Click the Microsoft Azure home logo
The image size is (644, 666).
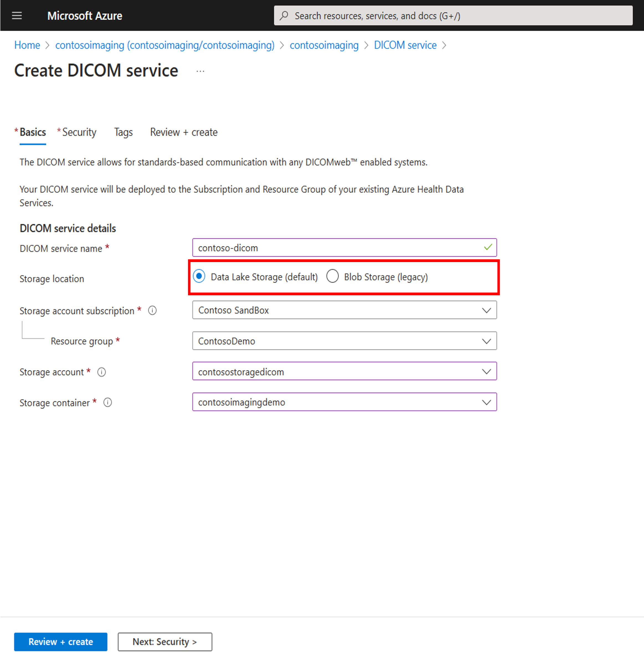pyautogui.click(x=84, y=15)
